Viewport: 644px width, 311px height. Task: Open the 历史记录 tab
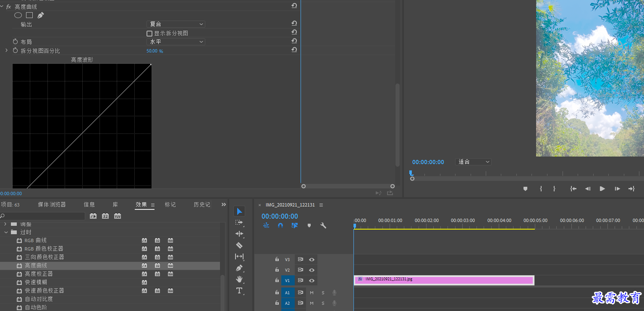pos(202,204)
